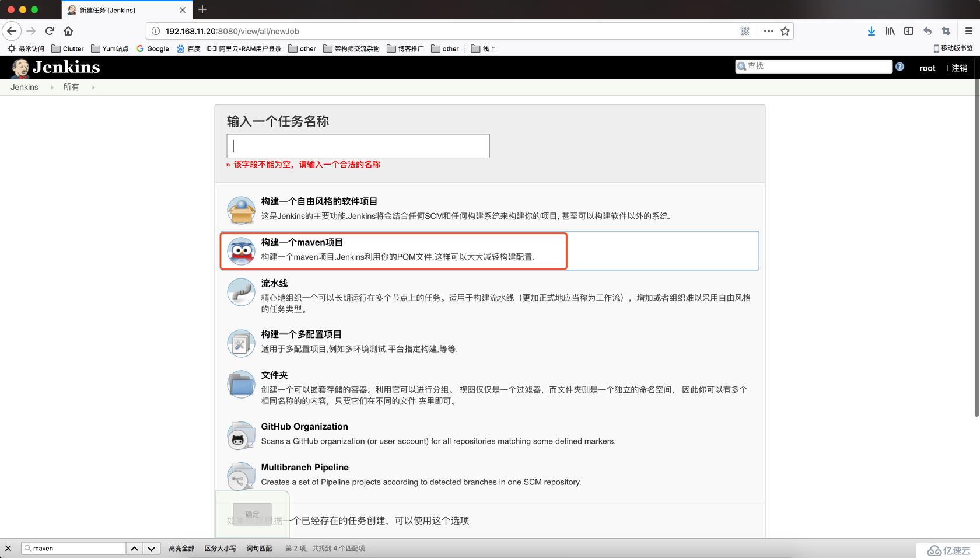Open the Google bookmark
Viewport: 980px width, 558px height.
(153, 48)
